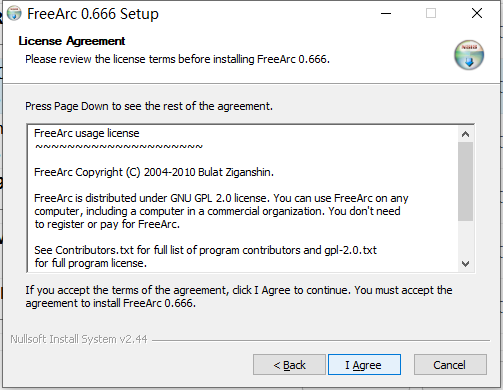The width and height of the screenshot is (503, 390).
Task: Click the license box scroll-down arrow
Action: click(x=465, y=264)
